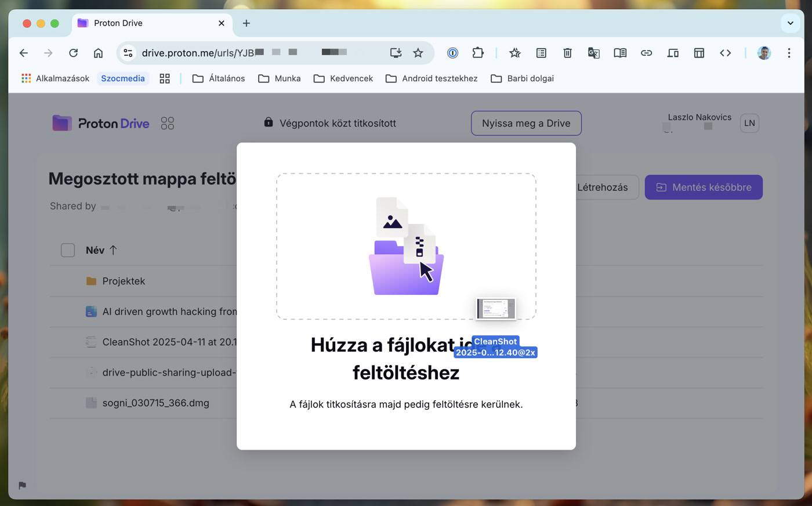
Task: Open the Általános bookmarks folder
Action: [x=219, y=78]
